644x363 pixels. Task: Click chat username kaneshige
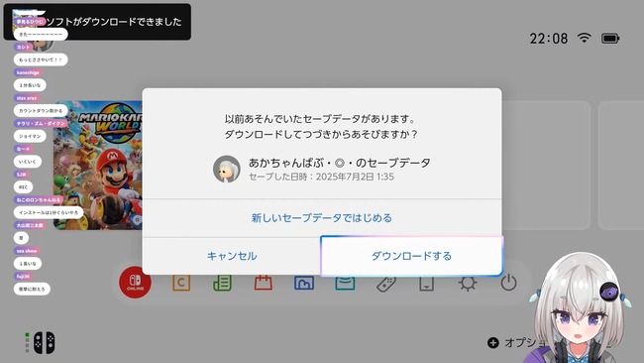(x=28, y=72)
